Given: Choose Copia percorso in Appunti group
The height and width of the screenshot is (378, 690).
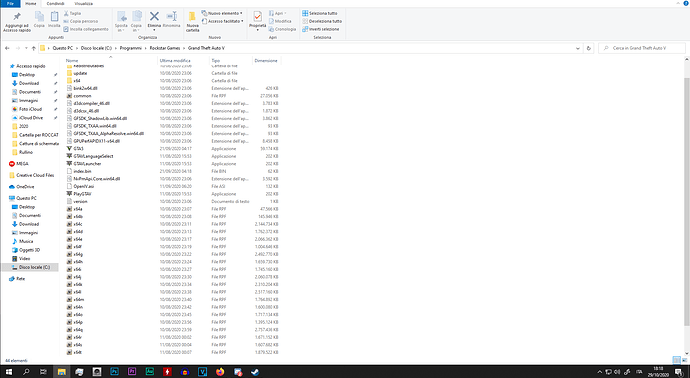Looking at the screenshot, I should tap(81, 21).
